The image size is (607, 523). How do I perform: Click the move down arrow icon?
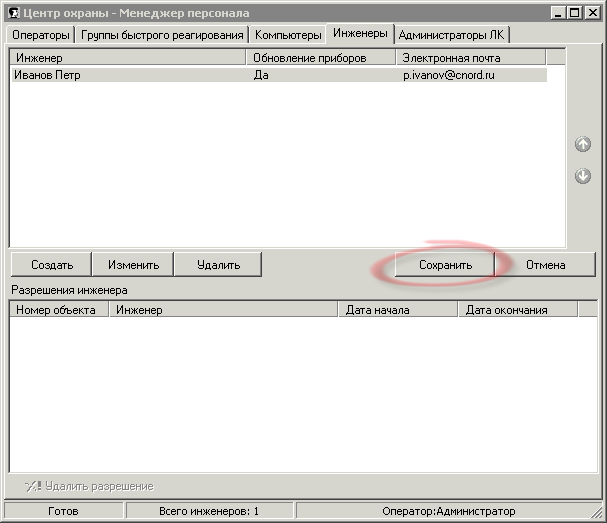583,176
